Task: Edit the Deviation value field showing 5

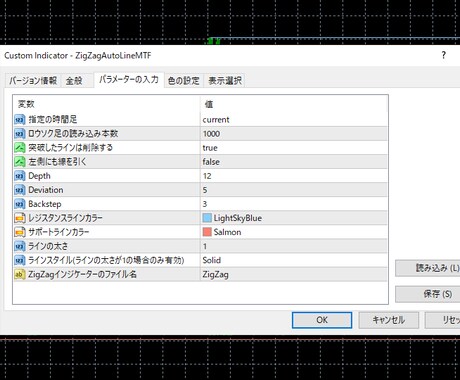Action: click(x=293, y=190)
